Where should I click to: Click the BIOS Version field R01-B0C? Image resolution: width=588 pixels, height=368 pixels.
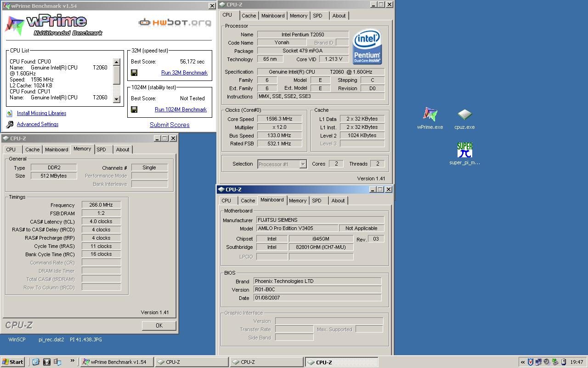click(317, 289)
